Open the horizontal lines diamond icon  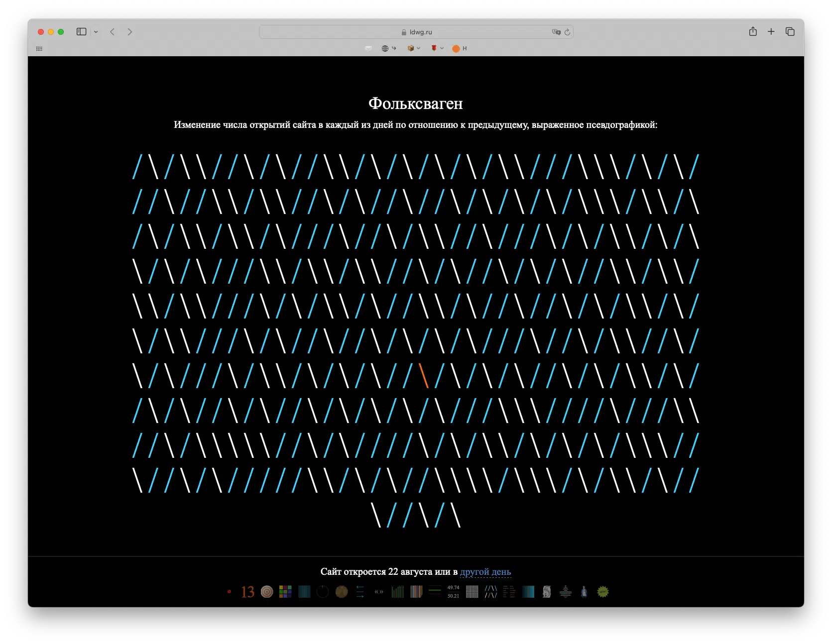[x=566, y=592]
